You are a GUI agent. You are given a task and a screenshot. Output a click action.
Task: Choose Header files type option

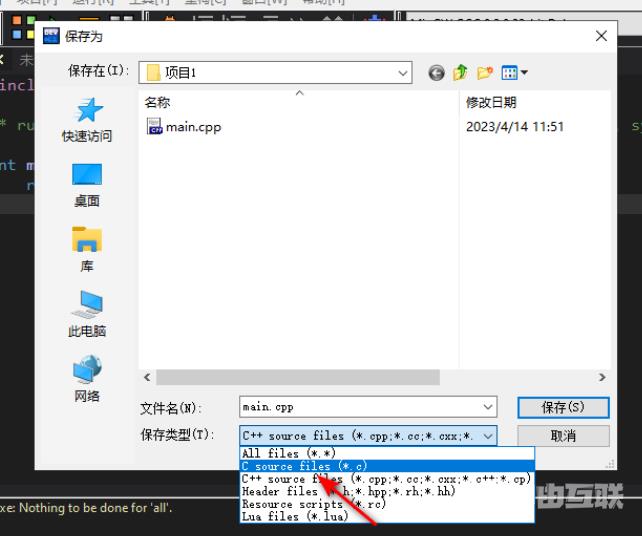[x=387, y=491]
